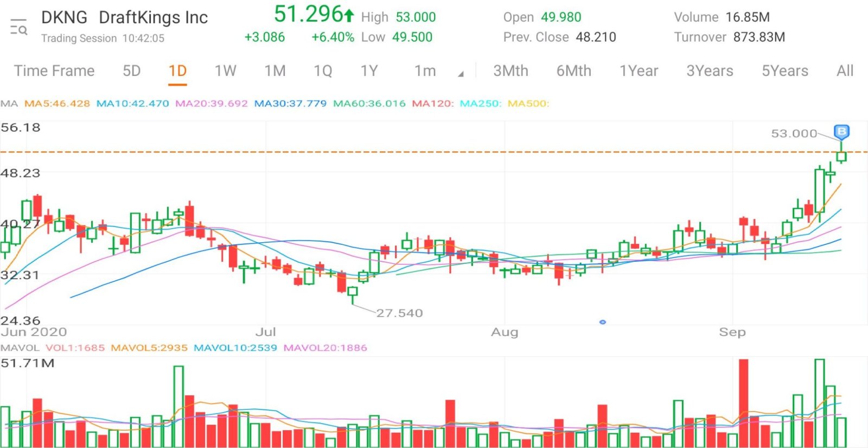Set range to 1Year

(x=639, y=71)
